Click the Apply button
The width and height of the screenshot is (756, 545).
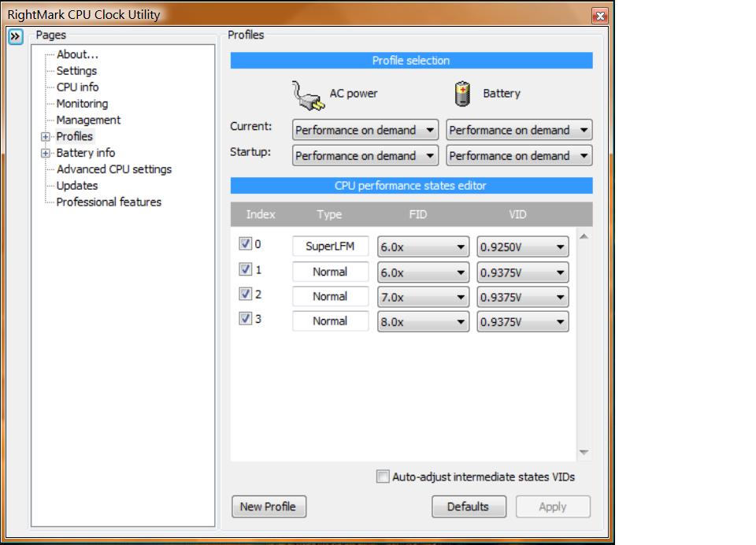click(553, 506)
